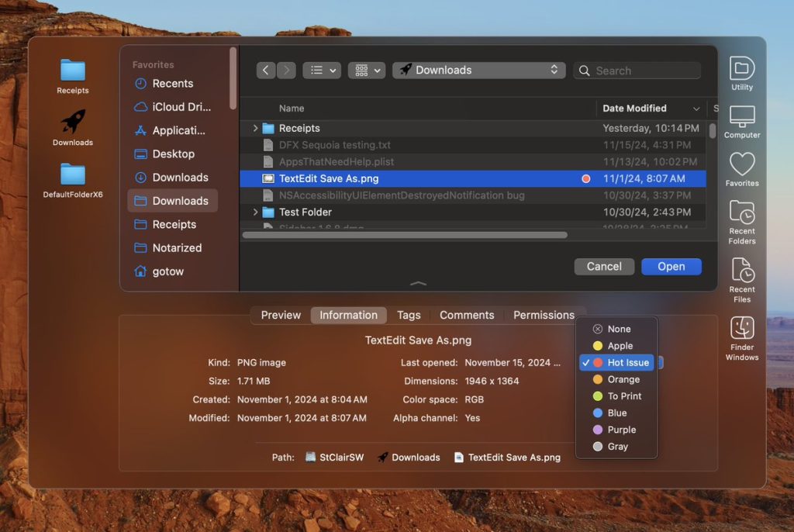
Task: Choose None to remove the tag
Action: (619, 329)
